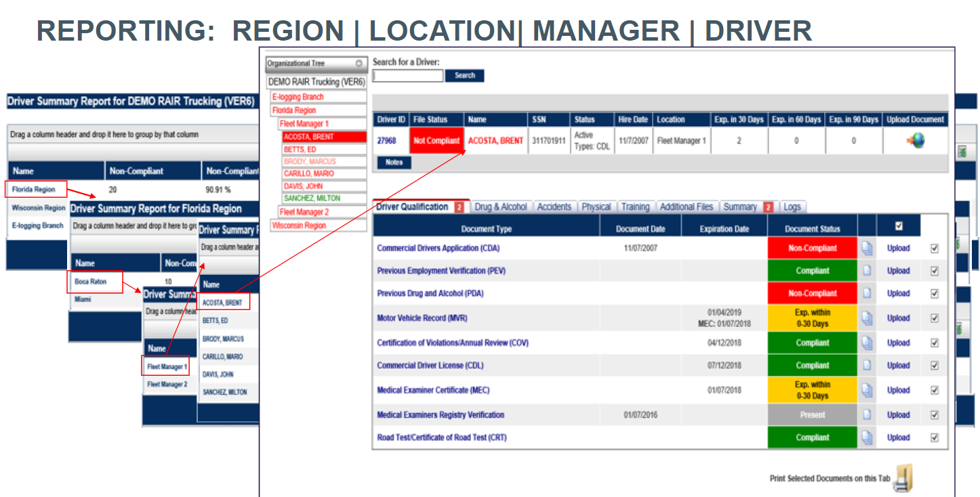Open driver ID 27968 link
The width and height of the screenshot is (980, 497).
click(387, 141)
